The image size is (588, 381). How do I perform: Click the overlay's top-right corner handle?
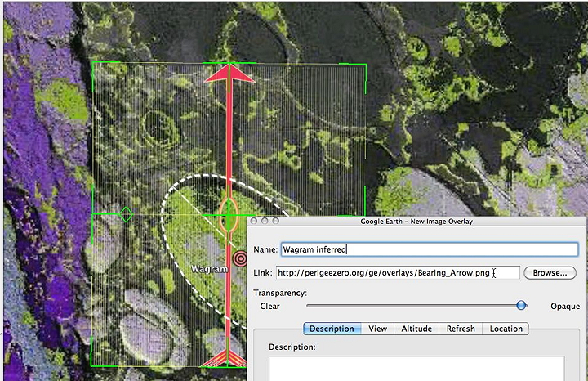(x=365, y=63)
